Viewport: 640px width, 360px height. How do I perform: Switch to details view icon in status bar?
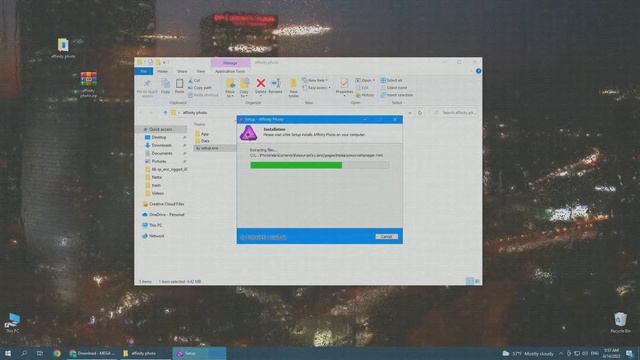pos(470,281)
